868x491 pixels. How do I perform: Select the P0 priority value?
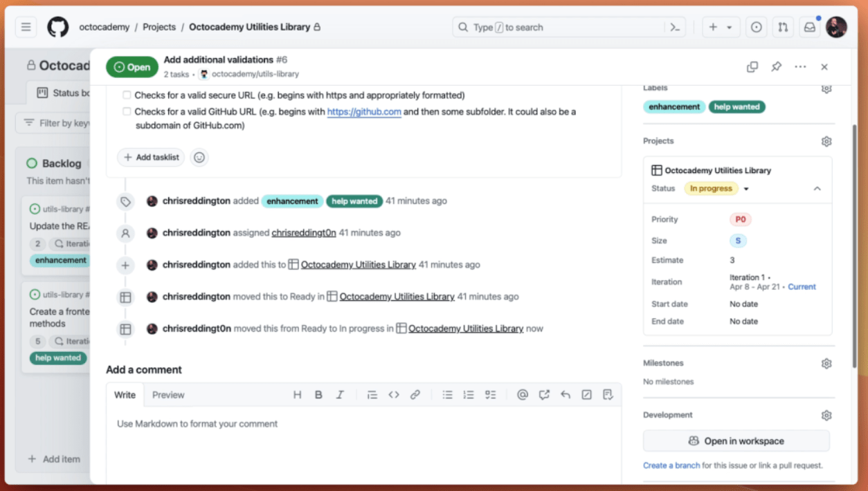tap(740, 219)
